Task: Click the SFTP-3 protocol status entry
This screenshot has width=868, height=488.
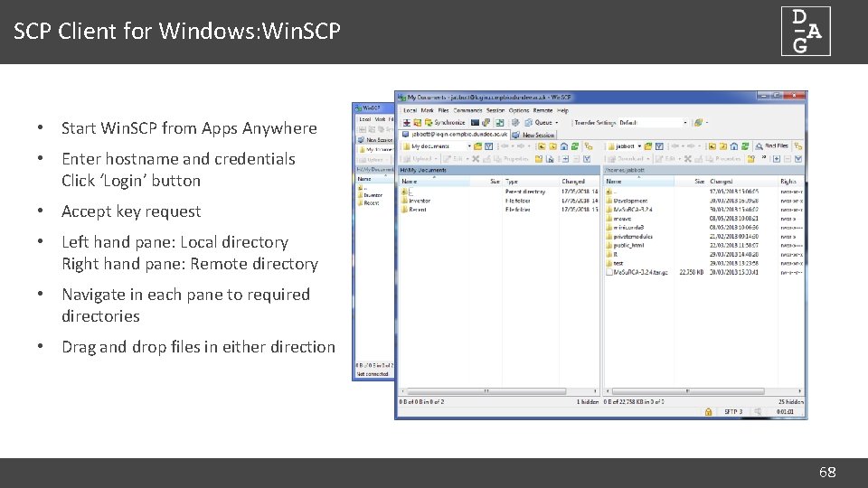Action: coord(733,412)
